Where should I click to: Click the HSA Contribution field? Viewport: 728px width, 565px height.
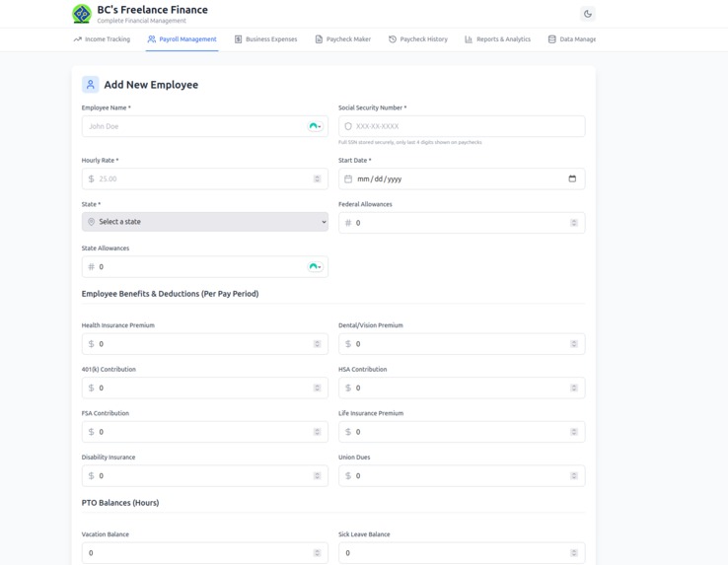coord(462,388)
